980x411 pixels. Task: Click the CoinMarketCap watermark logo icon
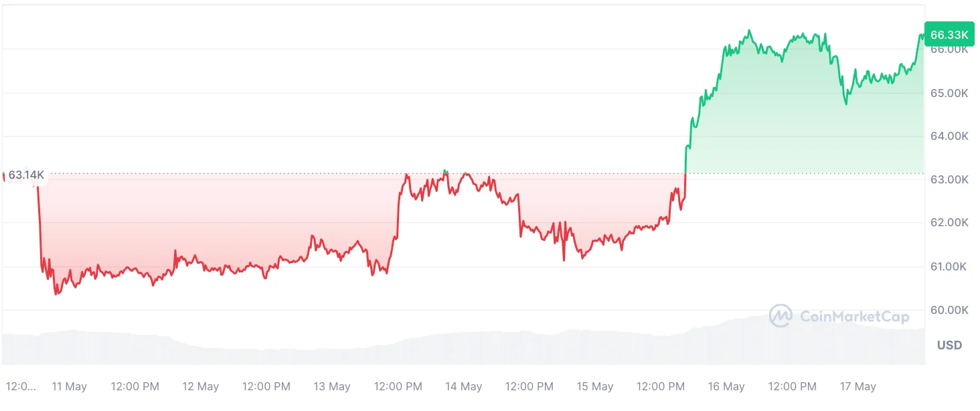pyautogui.click(x=781, y=316)
